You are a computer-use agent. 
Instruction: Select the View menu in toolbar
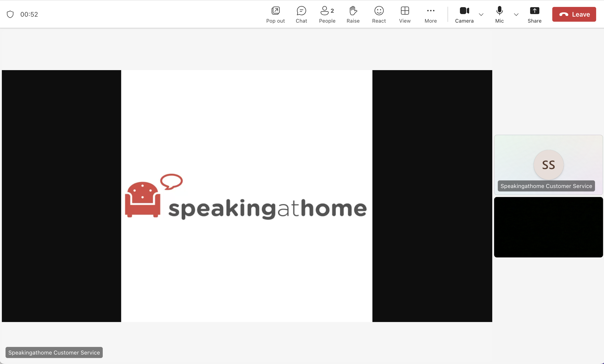point(405,14)
